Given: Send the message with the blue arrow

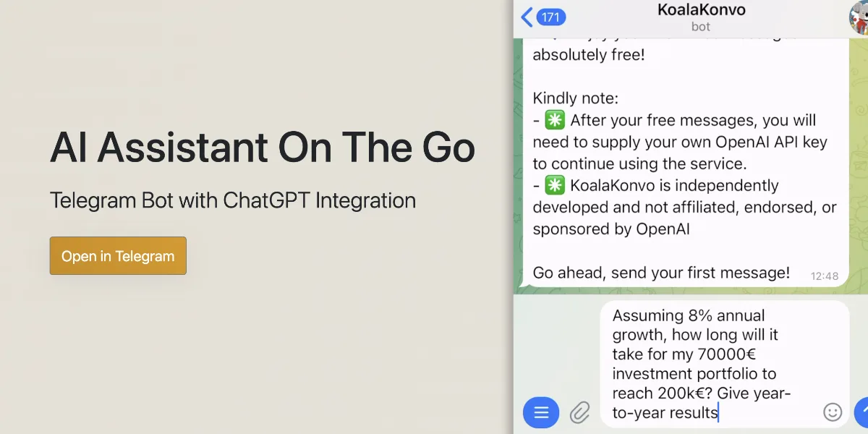Looking at the screenshot, I should [x=861, y=412].
